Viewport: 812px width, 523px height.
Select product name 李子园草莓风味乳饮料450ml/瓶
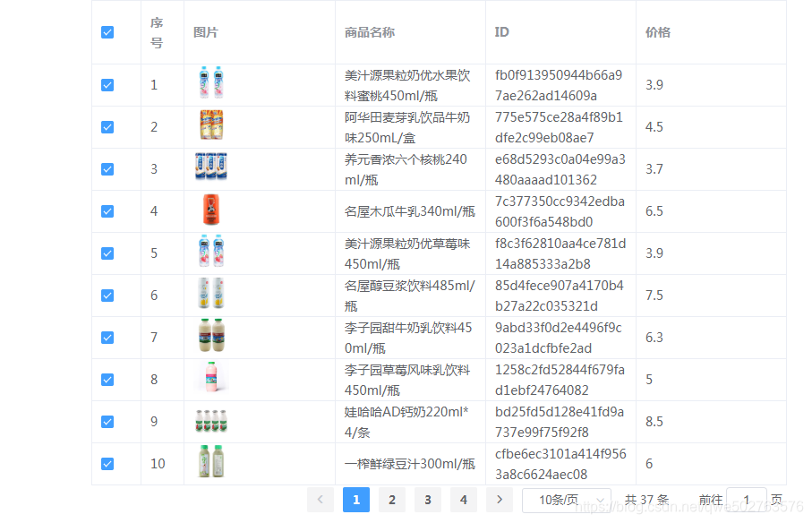point(407,380)
